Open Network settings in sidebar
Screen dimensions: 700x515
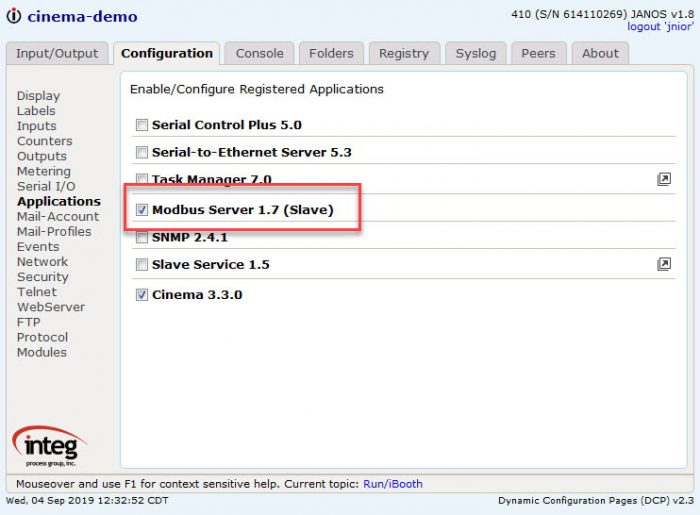(x=42, y=262)
